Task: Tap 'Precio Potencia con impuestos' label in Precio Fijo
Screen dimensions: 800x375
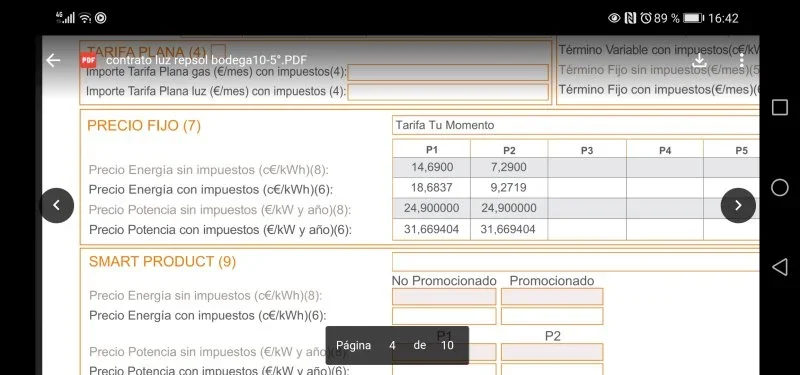Action: [220, 230]
